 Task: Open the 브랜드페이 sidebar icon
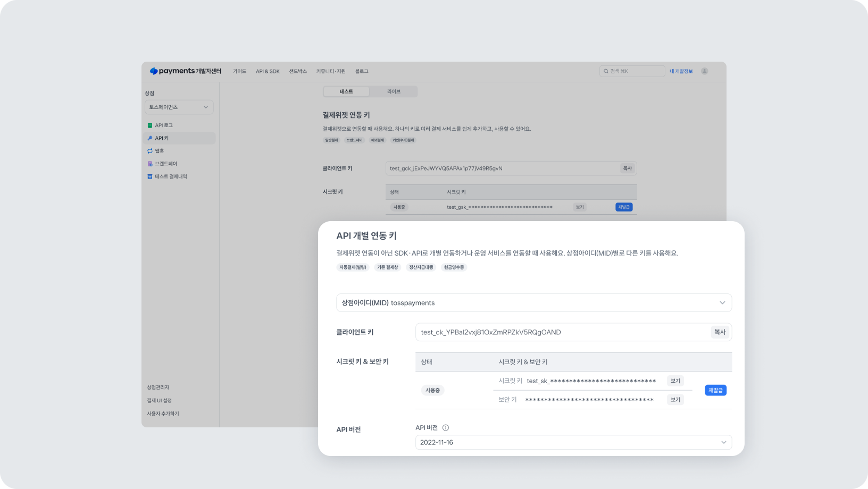coord(150,164)
